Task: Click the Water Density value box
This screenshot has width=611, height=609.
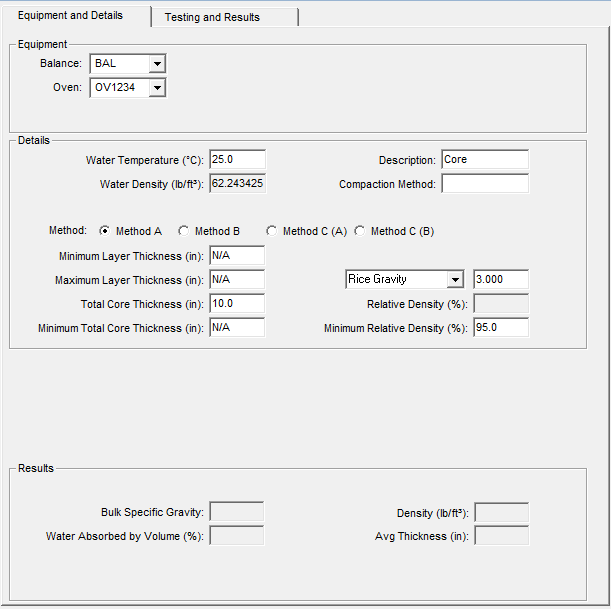Action: [237, 184]
